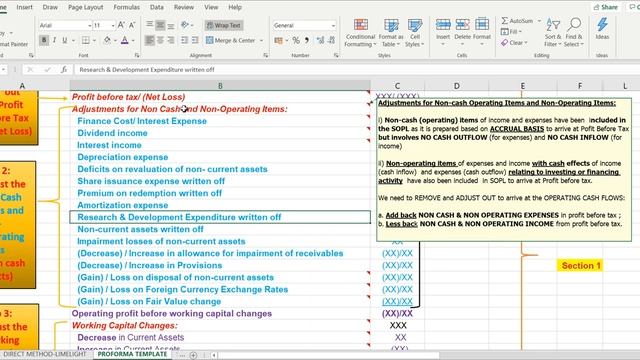Open the Insert tab
This screenshot has height=360, width=640.
(x=24, y=7)
